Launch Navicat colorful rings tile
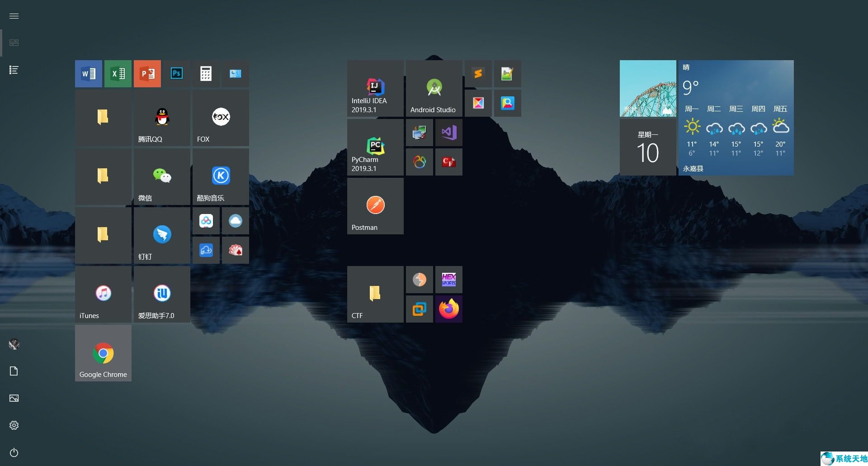The width and height of the screenshot is (868, 466). coord(420,162)
